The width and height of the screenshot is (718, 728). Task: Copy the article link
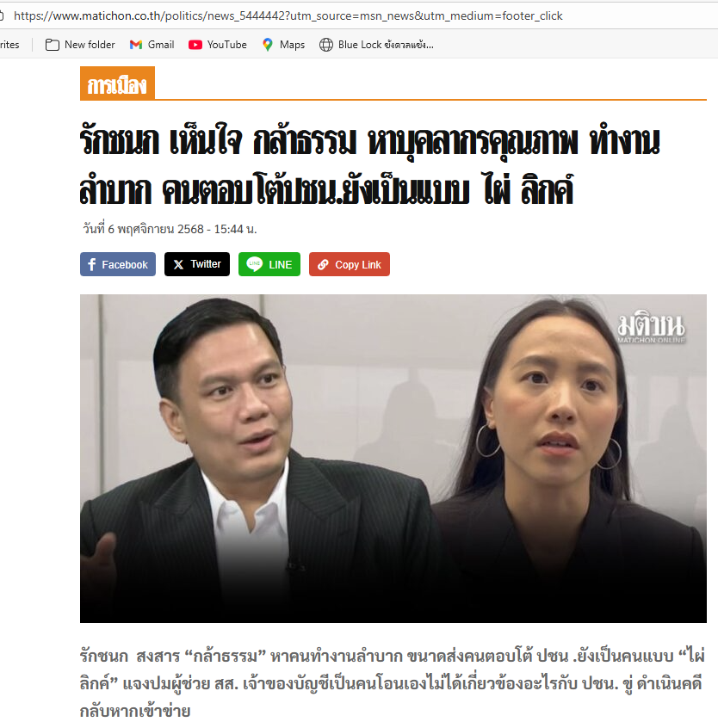point(350,264)
